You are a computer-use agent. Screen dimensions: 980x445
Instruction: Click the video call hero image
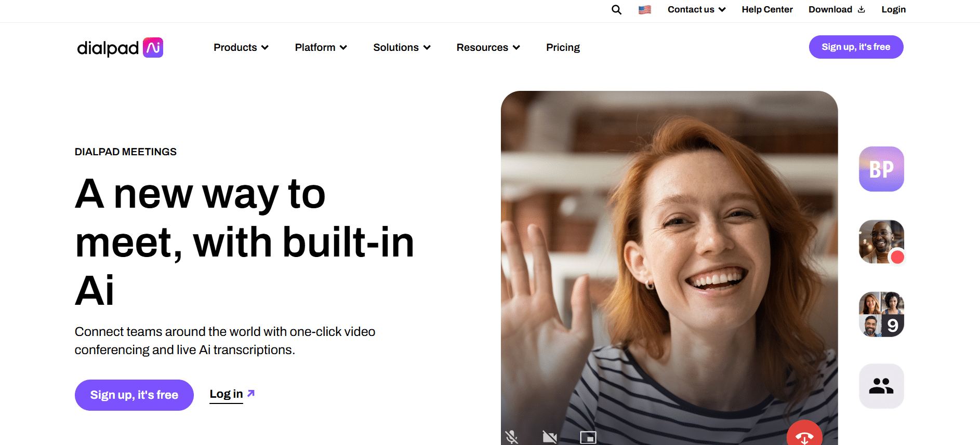pos(669,268)
